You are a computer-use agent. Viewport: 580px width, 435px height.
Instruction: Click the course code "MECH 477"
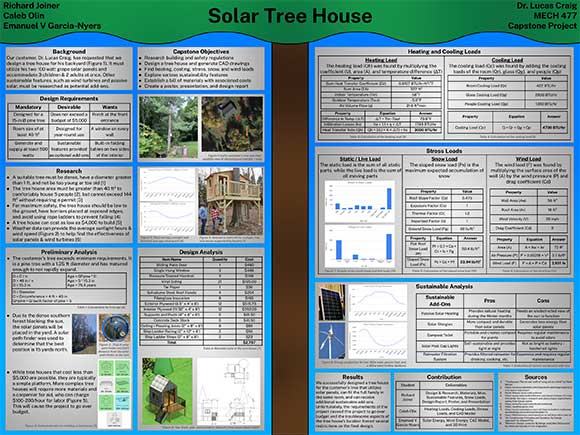pyautogui.click(x=555, y=16)
